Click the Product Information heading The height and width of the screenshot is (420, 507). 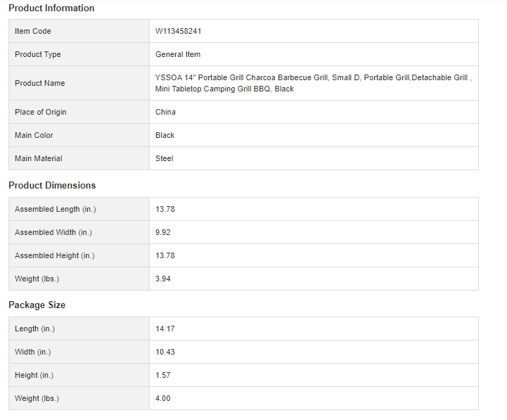[51, 8]
